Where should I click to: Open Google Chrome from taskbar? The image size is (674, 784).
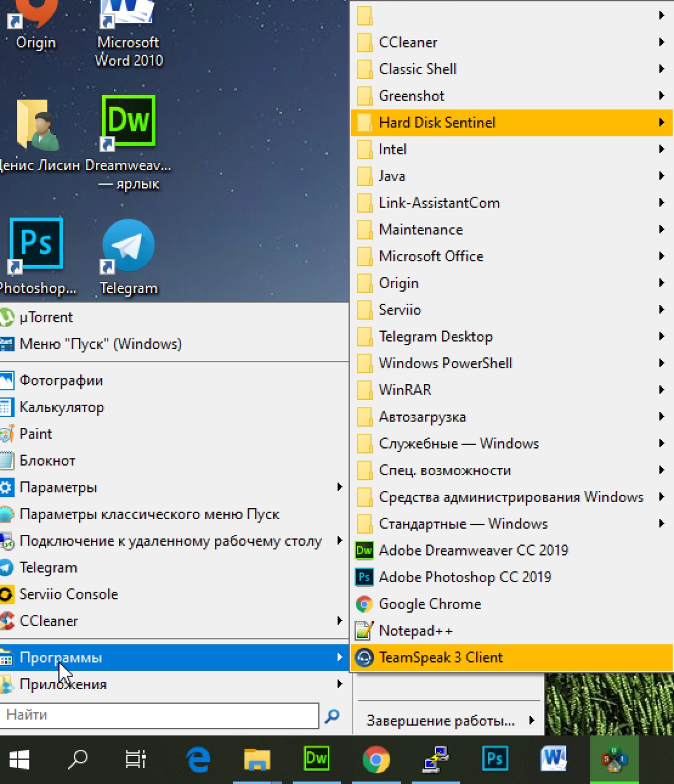376,759
